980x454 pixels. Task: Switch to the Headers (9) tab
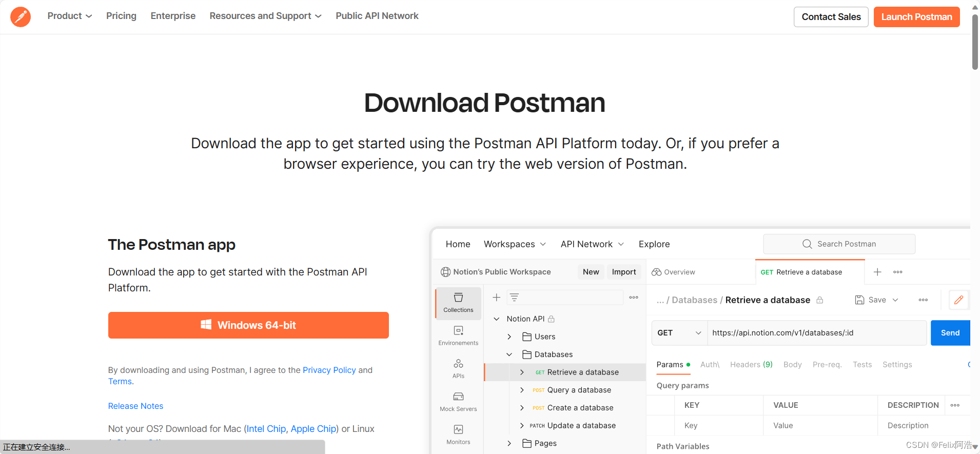click(x=751, y=365)
